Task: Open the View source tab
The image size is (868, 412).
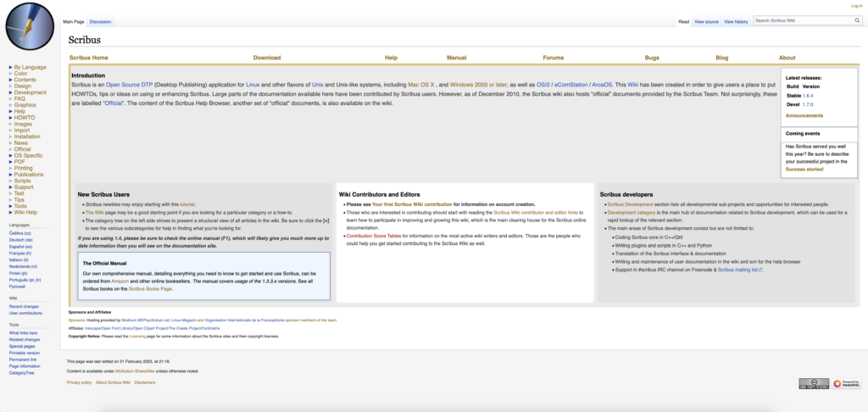Action: pyautogui.click(x=706, y=21)
